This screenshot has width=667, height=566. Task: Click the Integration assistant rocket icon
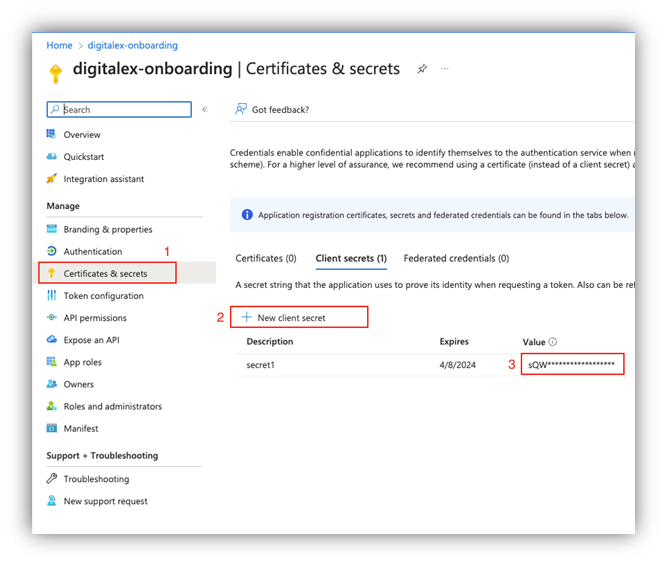[52, 179]
